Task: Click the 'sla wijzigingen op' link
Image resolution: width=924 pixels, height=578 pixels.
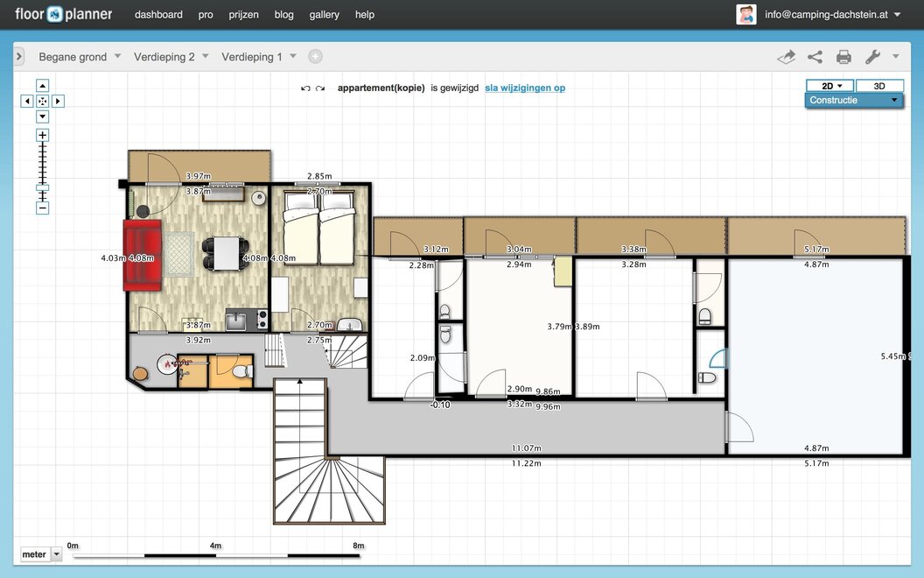Action: pos(525,88)
